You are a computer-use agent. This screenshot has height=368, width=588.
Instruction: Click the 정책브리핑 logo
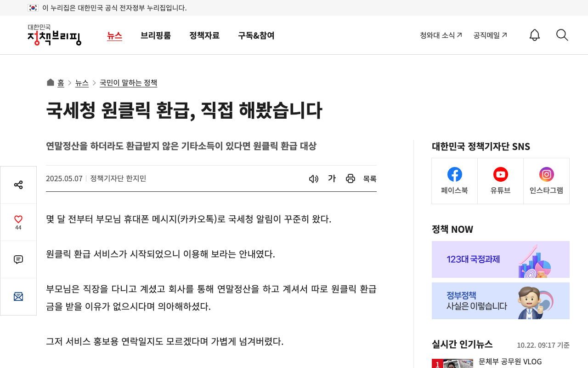(x=54, y=35)
